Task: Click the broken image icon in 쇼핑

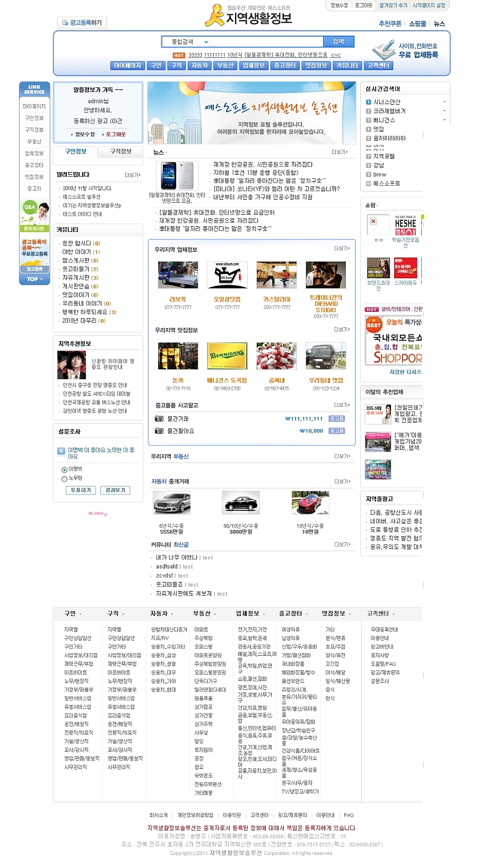Action: [x=373, y=221]
